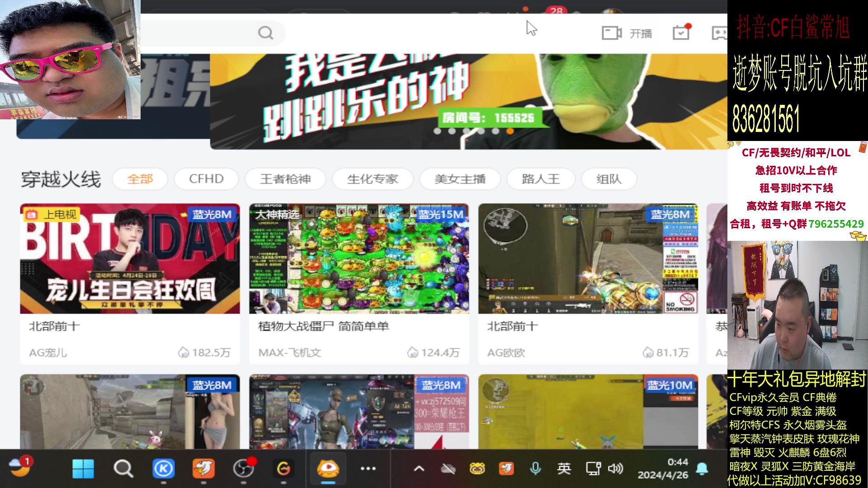
Task: Open Kuaishou from the taskbar
Action: pos(164,469)
